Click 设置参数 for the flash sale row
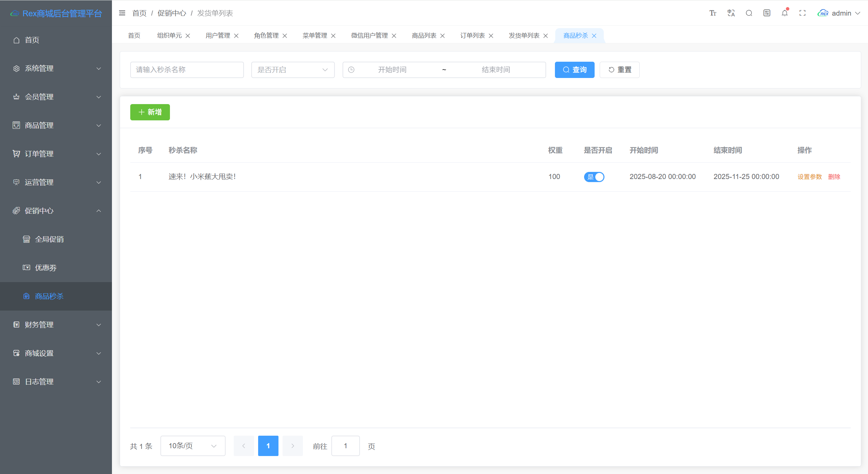This screenshot has height=474, width=868. (810, 177)
